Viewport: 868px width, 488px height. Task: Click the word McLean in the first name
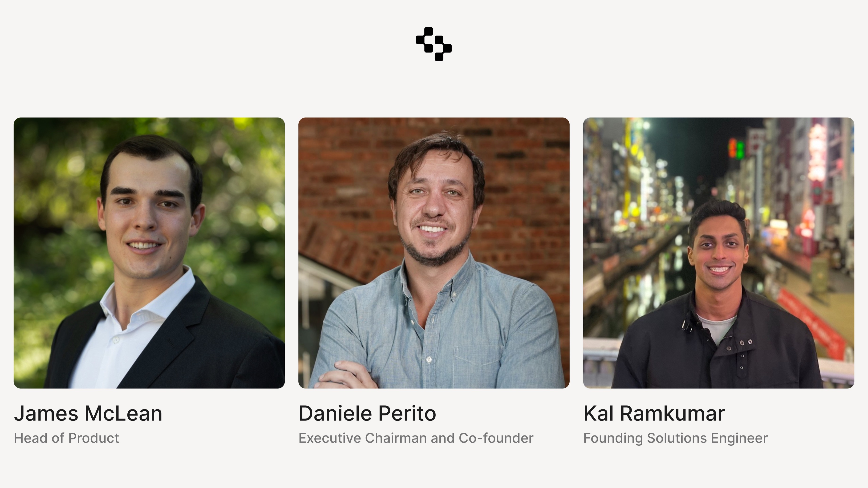[123, 414]
